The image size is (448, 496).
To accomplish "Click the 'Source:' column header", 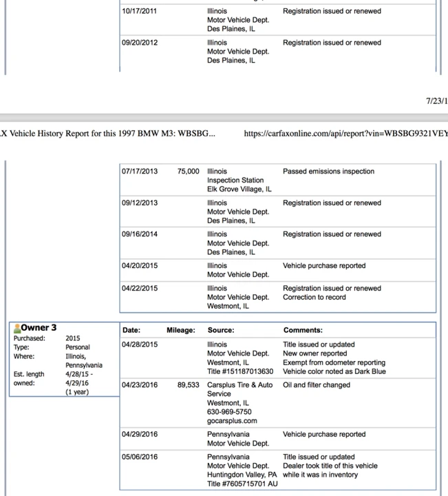I will tap(221, 330).
